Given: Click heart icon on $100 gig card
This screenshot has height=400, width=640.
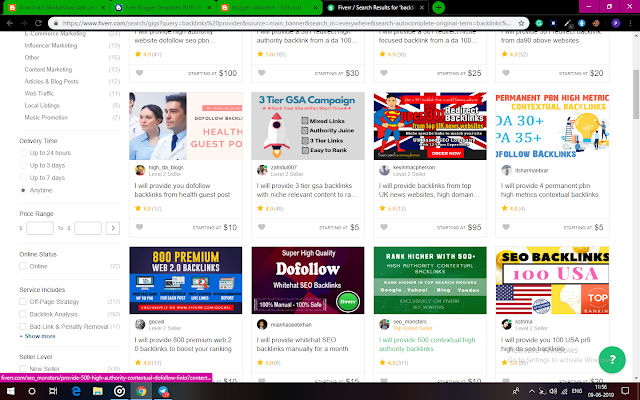Looking at the screenshot, I should (139, 73).
